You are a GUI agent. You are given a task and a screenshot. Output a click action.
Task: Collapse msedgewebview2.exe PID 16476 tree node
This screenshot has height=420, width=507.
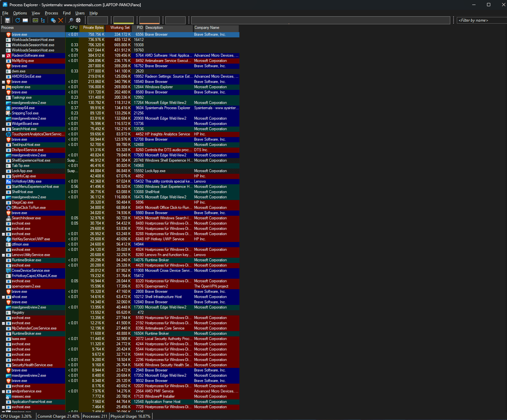point(3,197)
